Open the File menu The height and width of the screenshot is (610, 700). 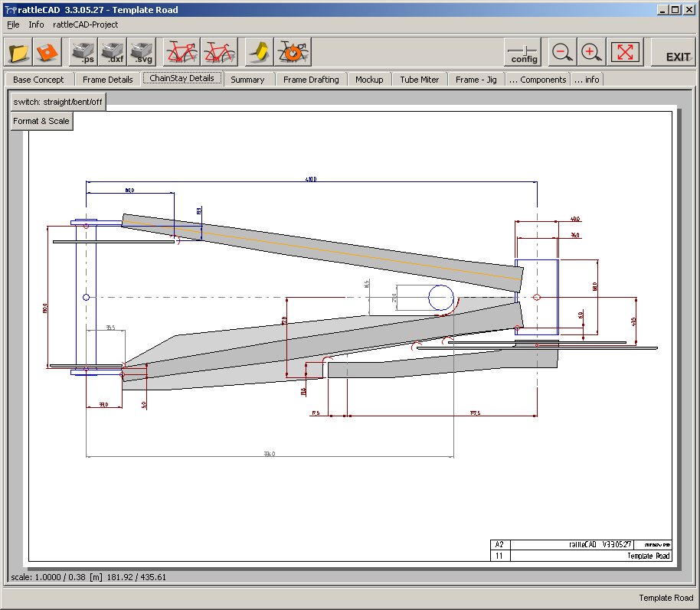point(13,24)
